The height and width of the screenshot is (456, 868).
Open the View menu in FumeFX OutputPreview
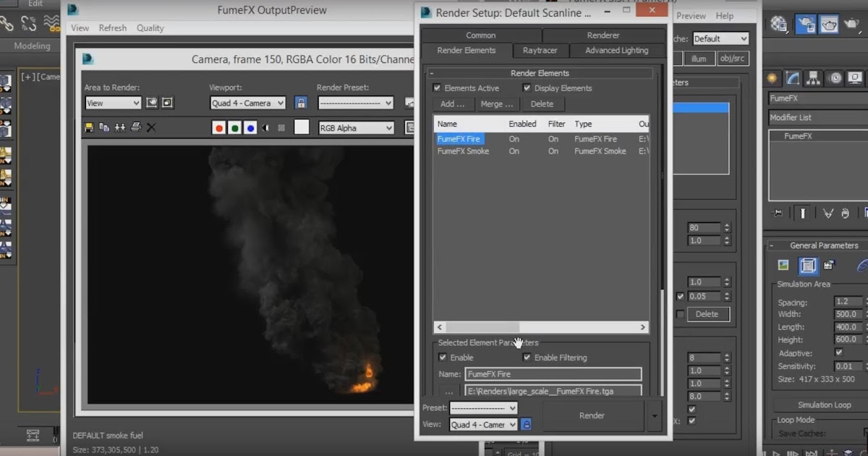(x=80, y=28)
